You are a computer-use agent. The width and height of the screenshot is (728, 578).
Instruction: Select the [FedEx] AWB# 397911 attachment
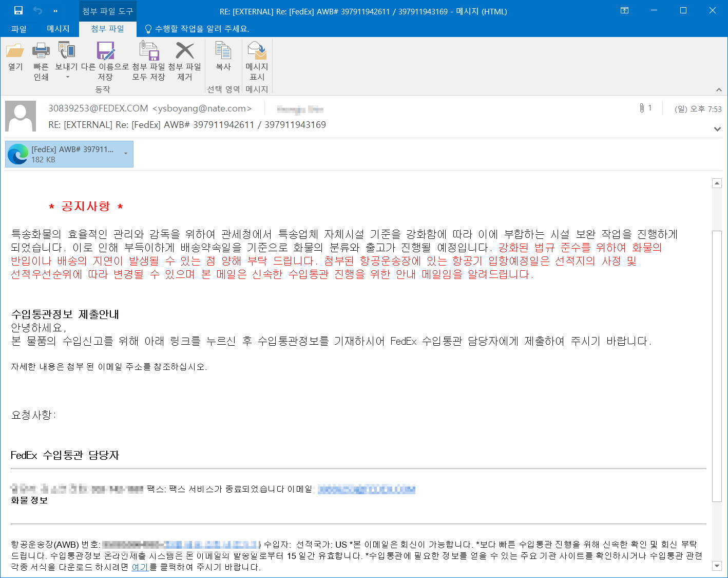[x=69, y=154]
